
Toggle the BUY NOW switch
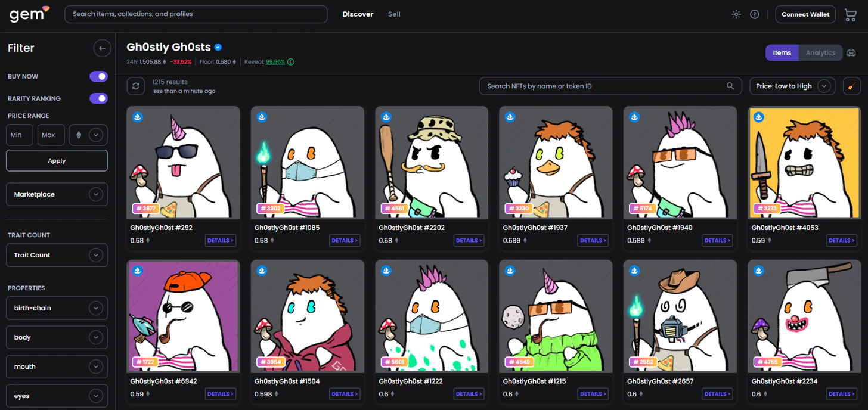click(x=98, y=76)
